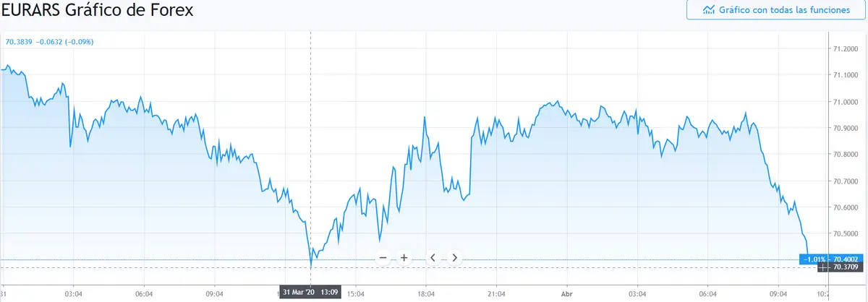Click the 21:04 time axis label

tap(496, 293)
